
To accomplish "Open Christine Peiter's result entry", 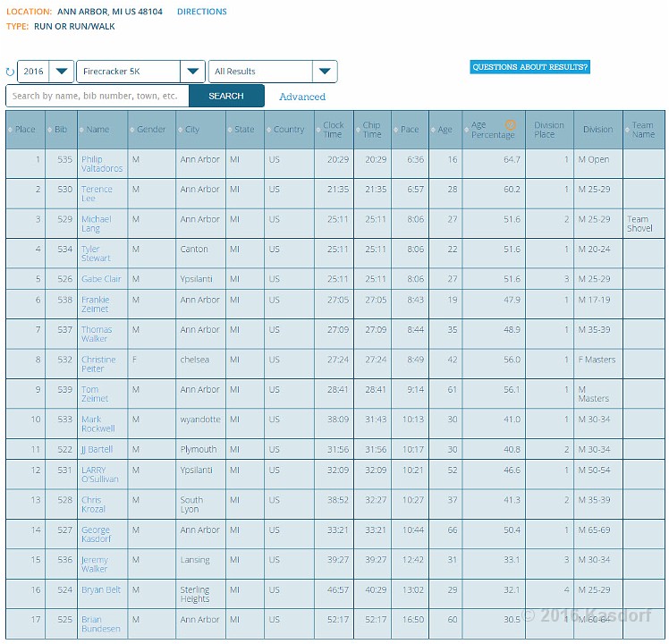I will (x=98, y=364).
